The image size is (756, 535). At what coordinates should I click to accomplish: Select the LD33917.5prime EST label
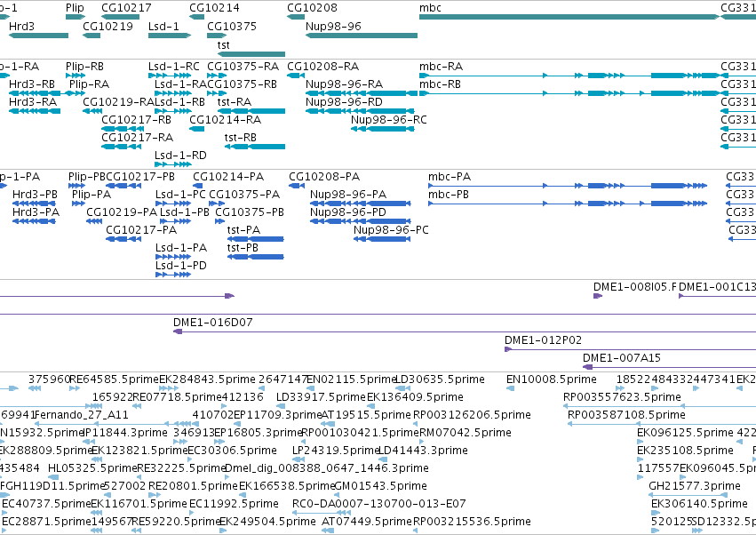click(x=321, y=397)
